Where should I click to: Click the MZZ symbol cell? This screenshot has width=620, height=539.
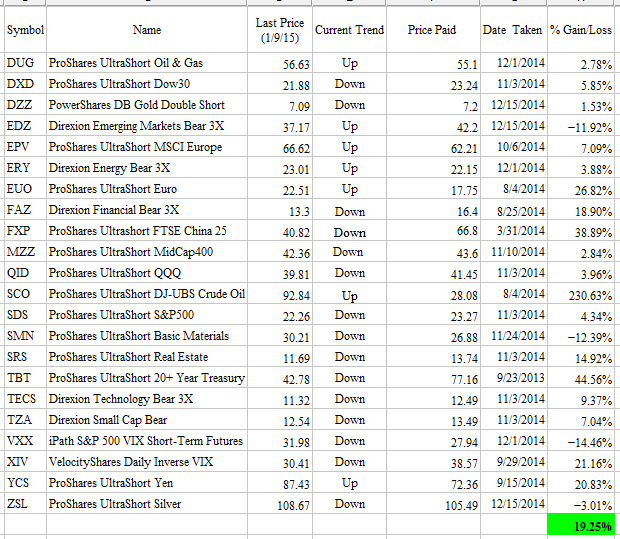[x=25, y=251]
